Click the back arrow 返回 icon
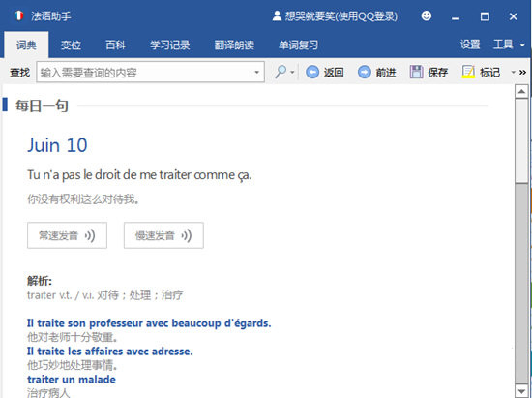Screen dimensions: 532x398 pos(312,72)
